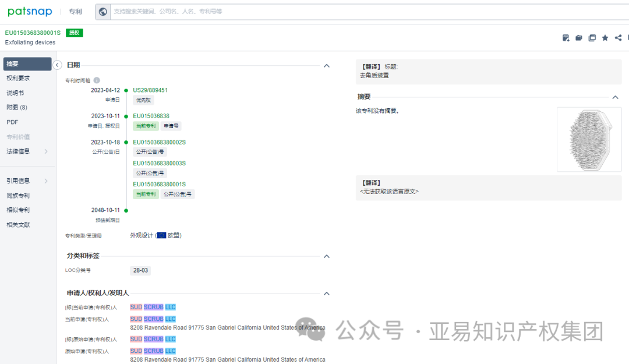Click the 2023-10-11 timeline dot
The image size is (629, 364).
126,116
